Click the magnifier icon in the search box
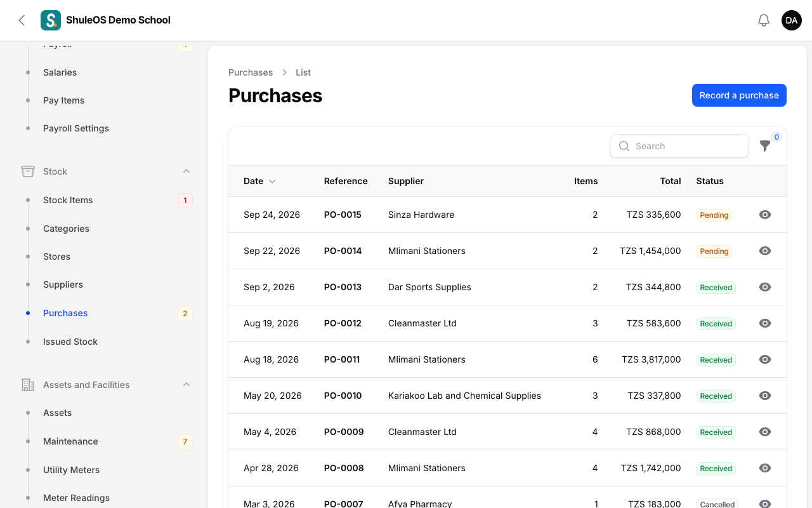Screen dimensions: 812x508 pos(624,146)
